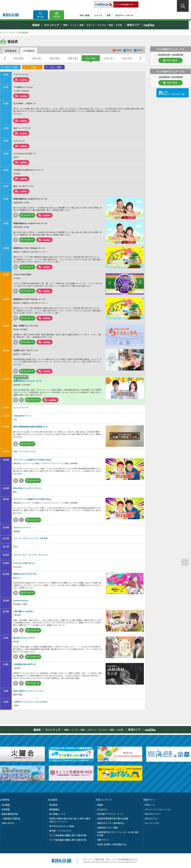Open radiko for 原田伸郎のなにすんのぉ〜ラジオ
This screenshot has width=191, height=868.
(51, 400)
